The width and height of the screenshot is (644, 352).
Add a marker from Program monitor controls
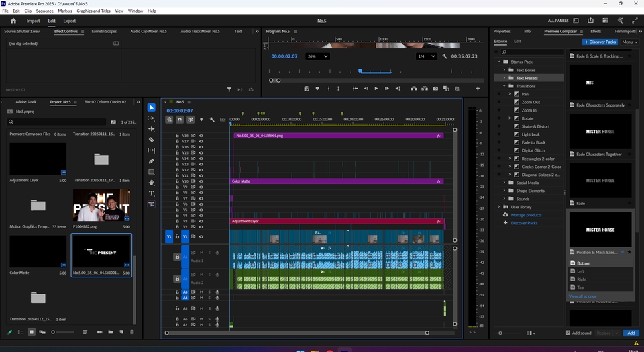click(317, 89)
